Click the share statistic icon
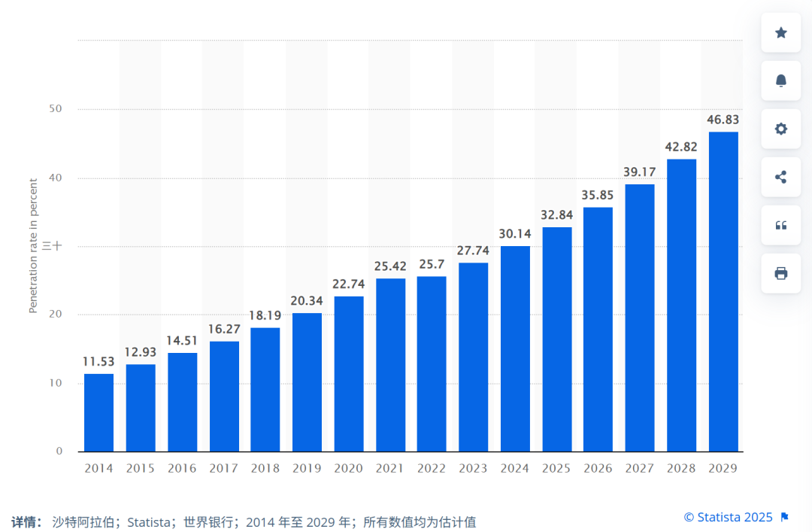 tap(780, 177)
